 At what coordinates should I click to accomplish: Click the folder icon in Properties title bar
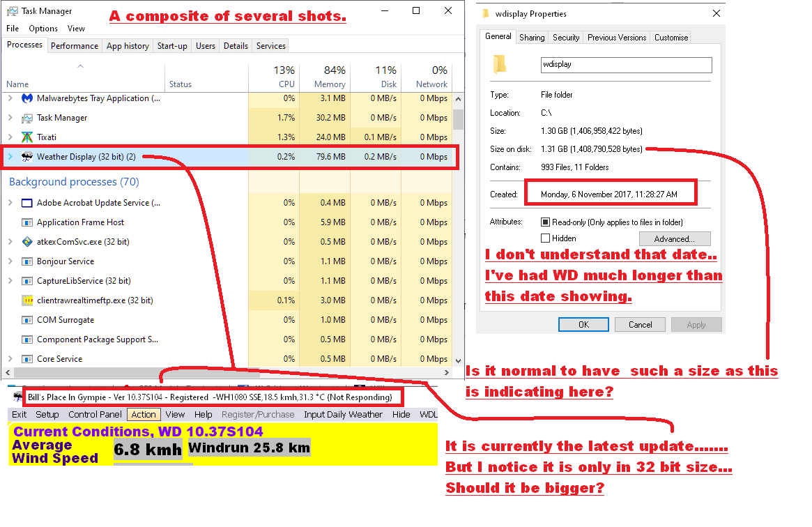(x=485, y=13)
